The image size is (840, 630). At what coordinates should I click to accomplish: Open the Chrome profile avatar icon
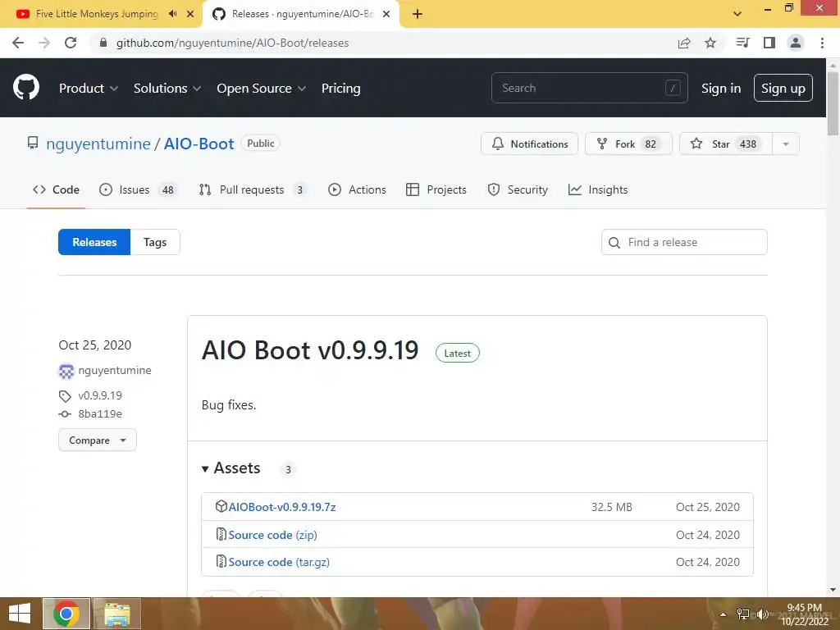coord(796,43)
